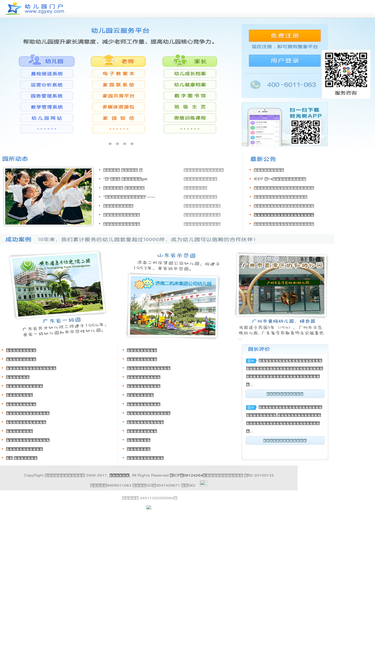Open 思维训练课程
Viewport: 375px width, 667px height.
point(190,118)
